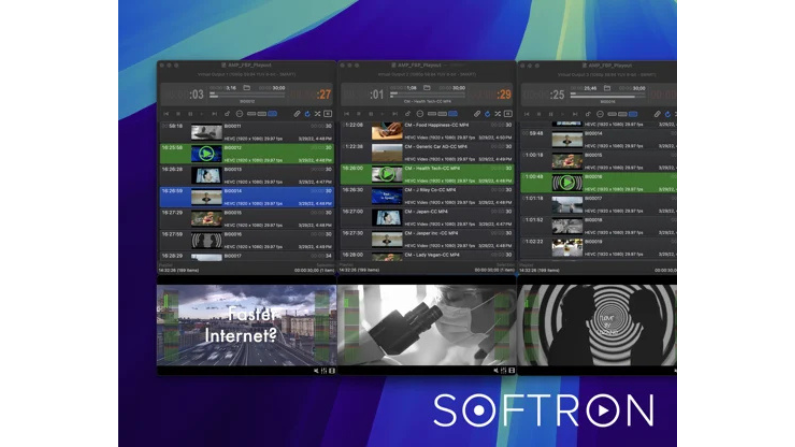Toggle shuffle icon in left playlist window
Viewport: 795px width, 447px height.
(x=317, y=114)
